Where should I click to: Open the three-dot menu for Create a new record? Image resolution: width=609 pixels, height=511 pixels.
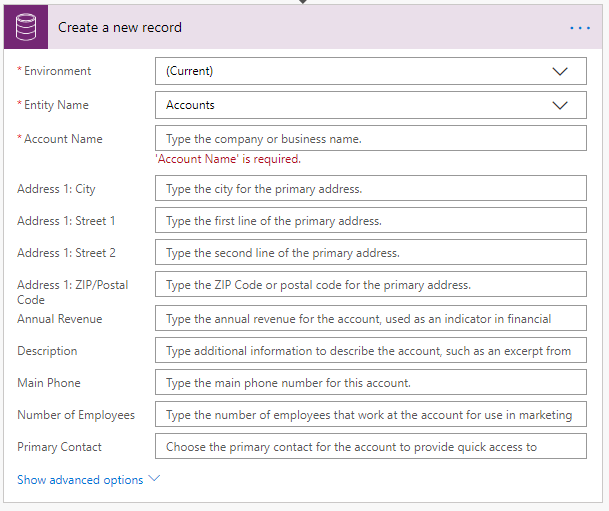pos(580,28)
